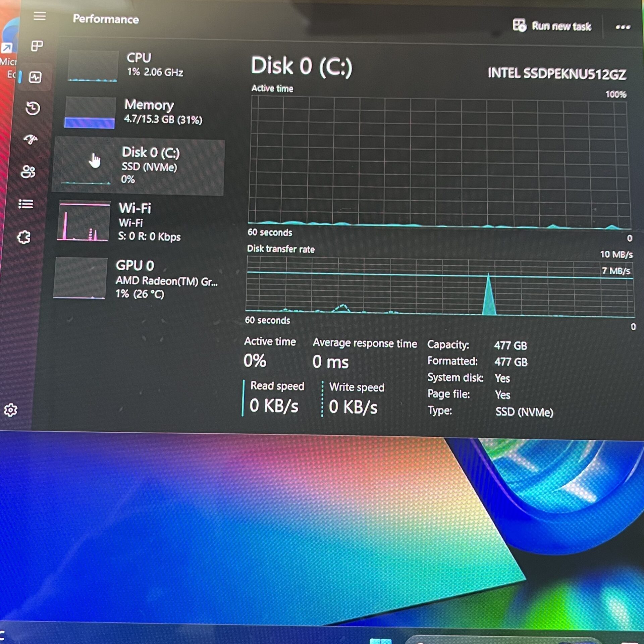
Task: Click the Run new task button
Action: click(552, 25)
